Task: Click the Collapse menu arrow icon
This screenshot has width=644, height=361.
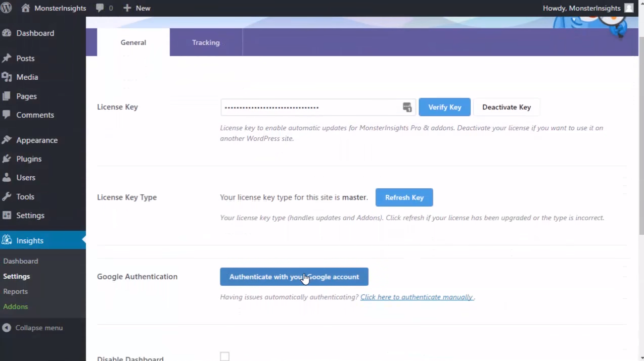Action: [7, 328]
